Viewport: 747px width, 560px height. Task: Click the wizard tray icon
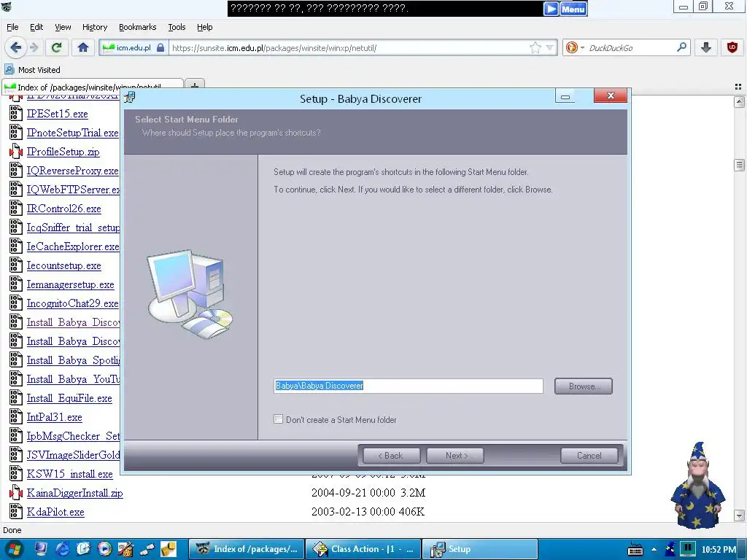(x=670, y=549)
